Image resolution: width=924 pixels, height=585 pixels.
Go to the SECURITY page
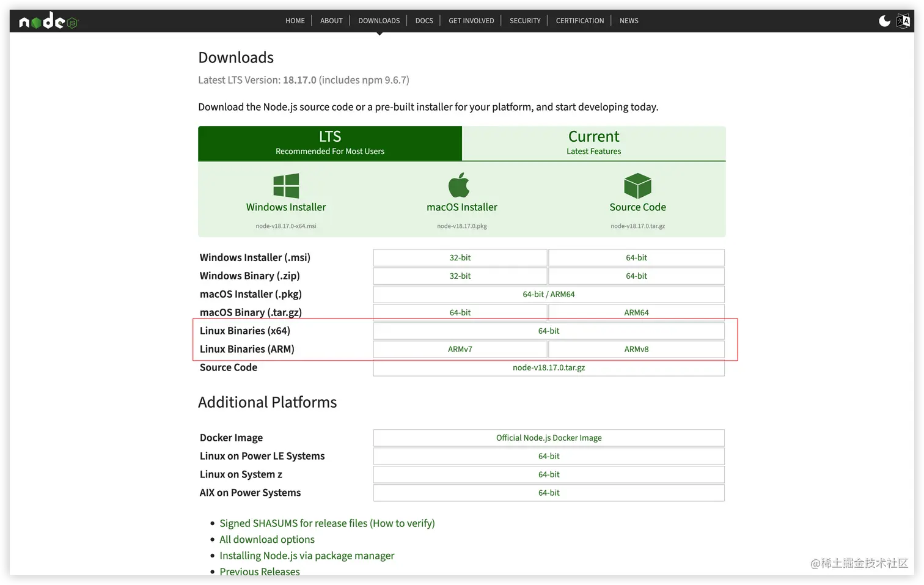click(525, 21)
